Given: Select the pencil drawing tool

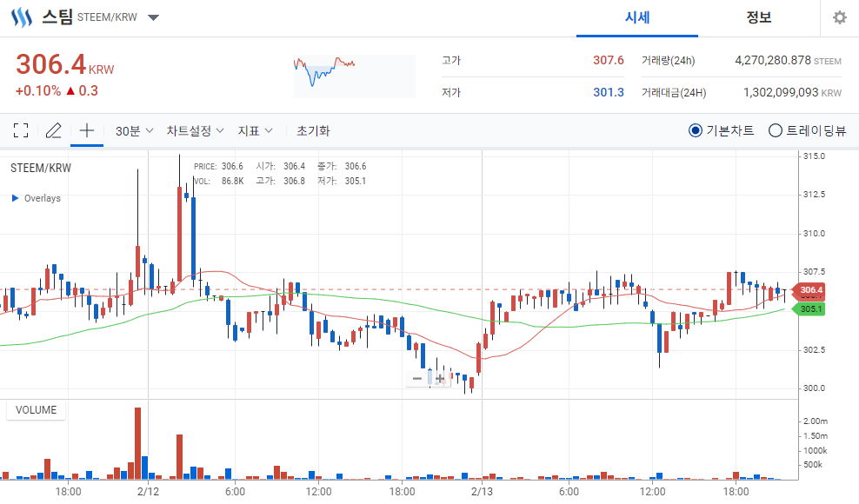Looking at the screenshot, I should (x=53, y=130).
